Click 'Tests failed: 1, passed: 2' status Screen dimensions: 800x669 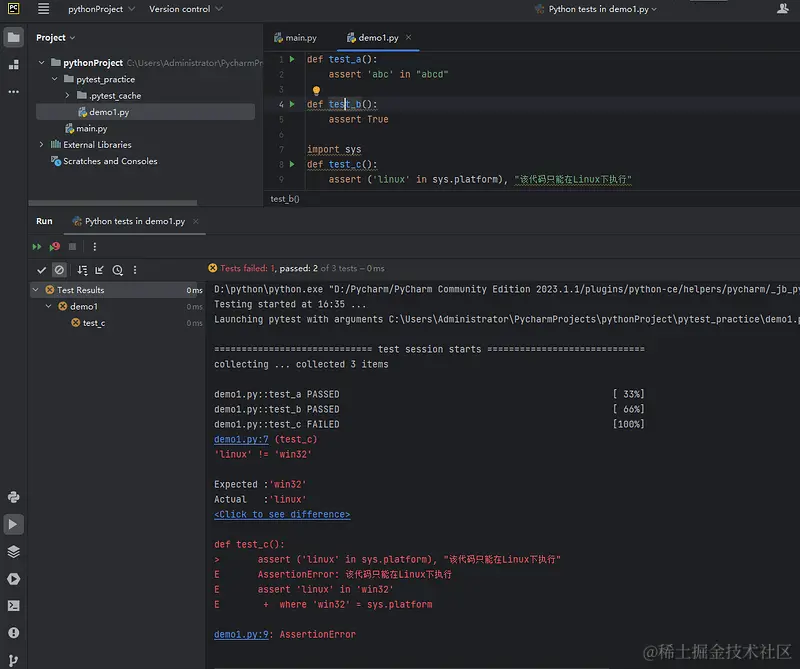tap(269, 268)
